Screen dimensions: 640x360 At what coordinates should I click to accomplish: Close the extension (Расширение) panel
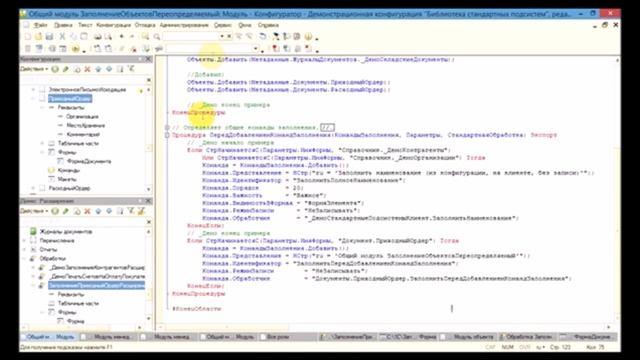[x=148, y=201]
